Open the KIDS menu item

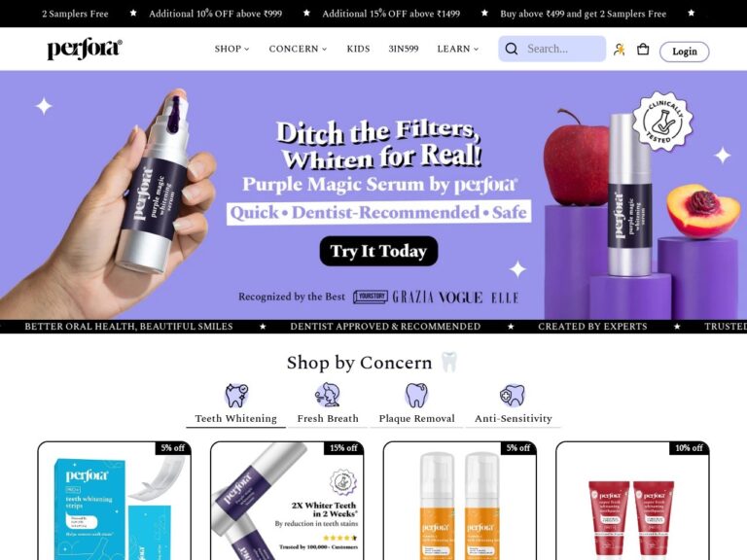click(x=358, y=49)
